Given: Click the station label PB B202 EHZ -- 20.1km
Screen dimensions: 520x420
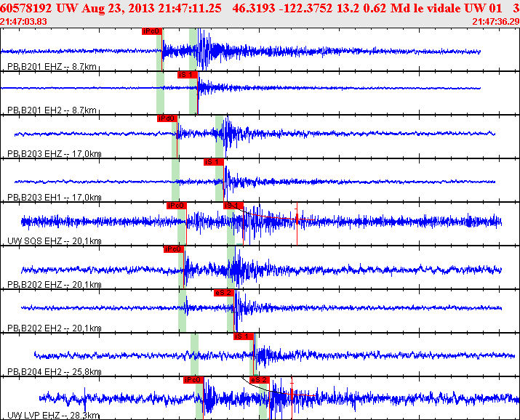Looking at the screenshot, I should [x=54, y=285].
